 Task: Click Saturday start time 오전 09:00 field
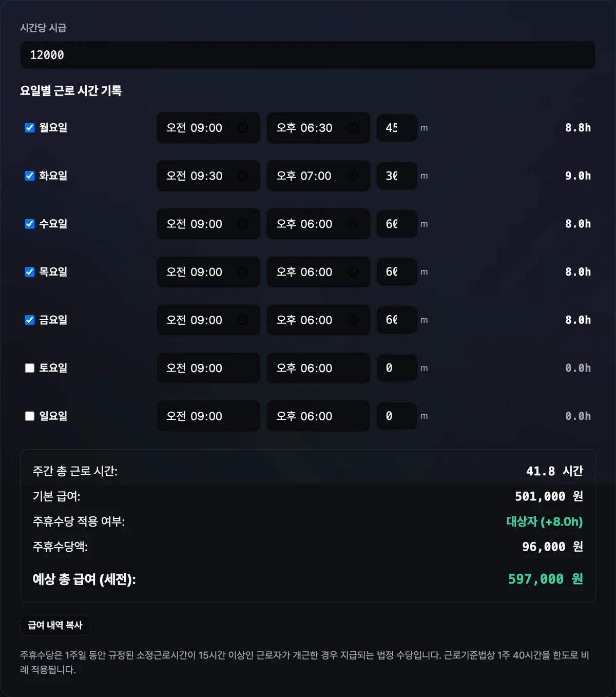coord(208,368)
